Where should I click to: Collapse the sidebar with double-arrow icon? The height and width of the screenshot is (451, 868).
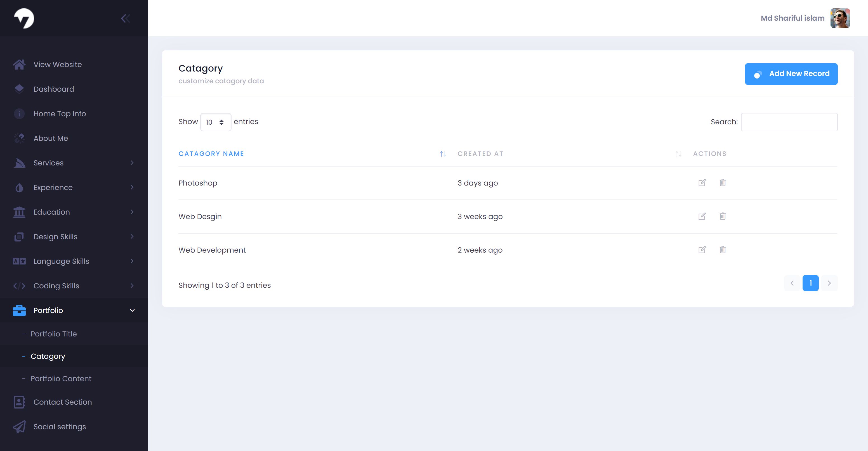click(x=125, y=18)
